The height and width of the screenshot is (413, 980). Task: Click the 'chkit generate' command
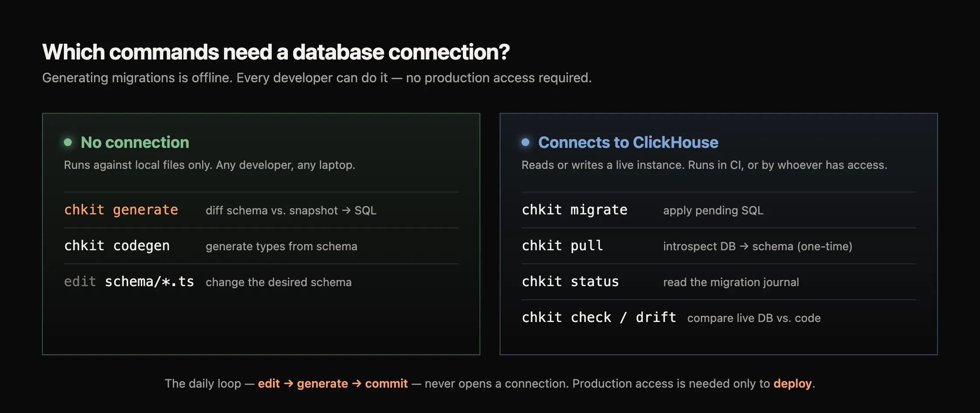tap(121, 210)
